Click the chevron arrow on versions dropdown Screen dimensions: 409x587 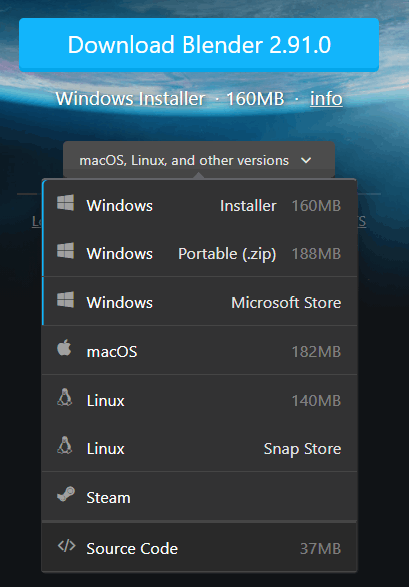pyautogui.click(x=306, y=160)
